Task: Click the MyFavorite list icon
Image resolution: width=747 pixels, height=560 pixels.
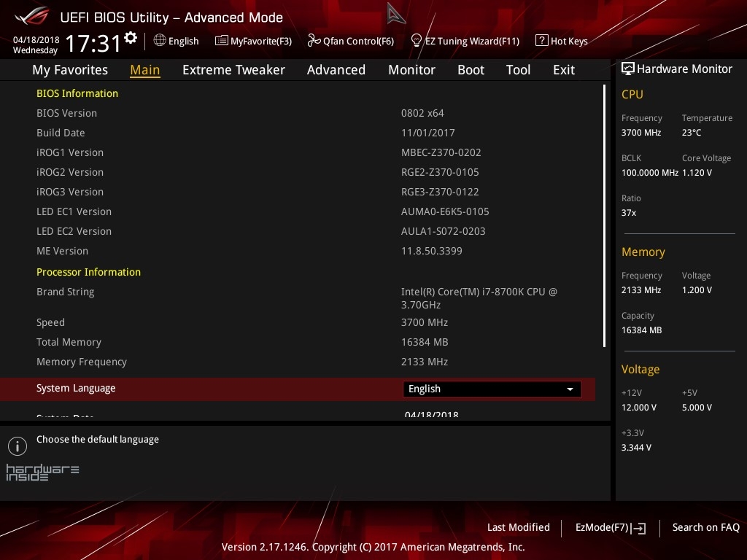Action: coord(222,41)
